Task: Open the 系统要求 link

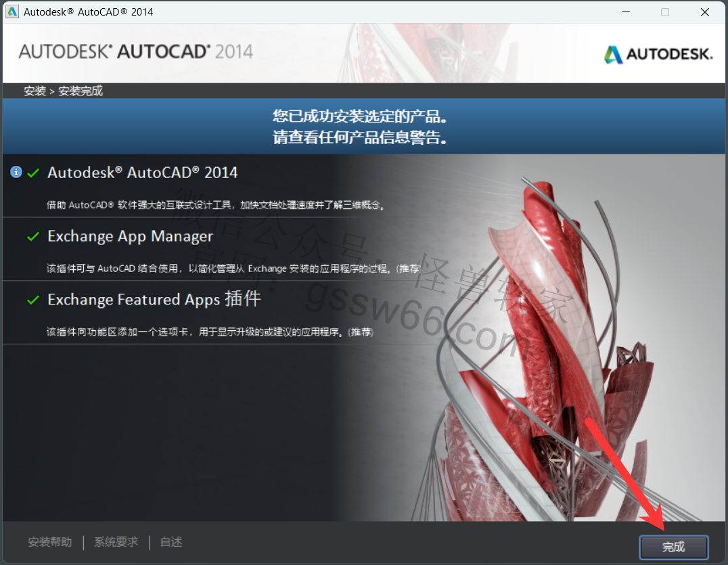Action: tap(116, 542)
